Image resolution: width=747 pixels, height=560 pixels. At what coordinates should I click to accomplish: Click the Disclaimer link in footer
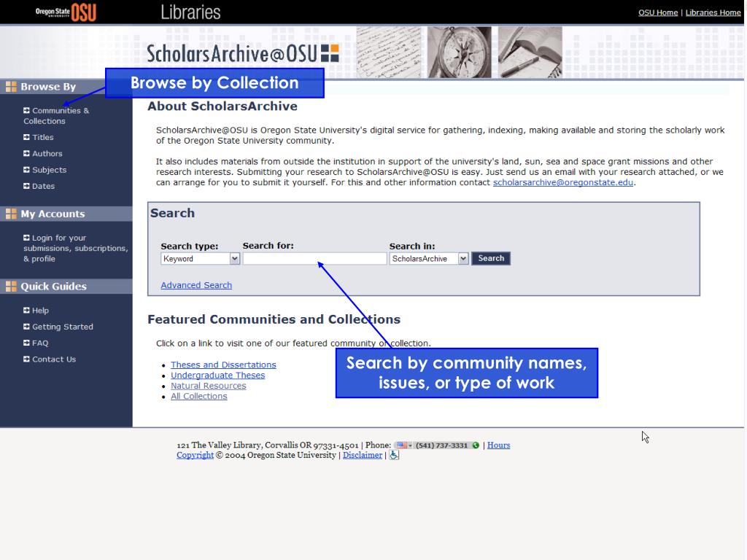tap(363, 455)
